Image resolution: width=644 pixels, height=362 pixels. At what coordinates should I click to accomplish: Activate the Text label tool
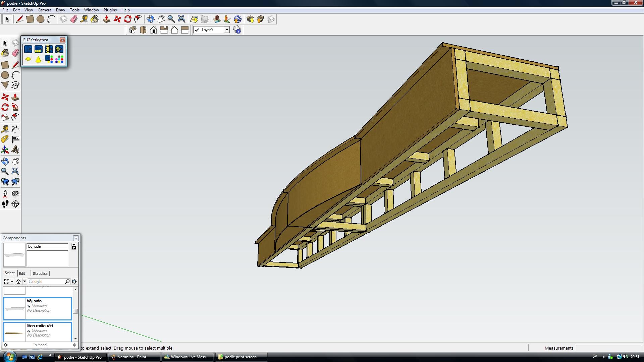[x=15, y=139]
